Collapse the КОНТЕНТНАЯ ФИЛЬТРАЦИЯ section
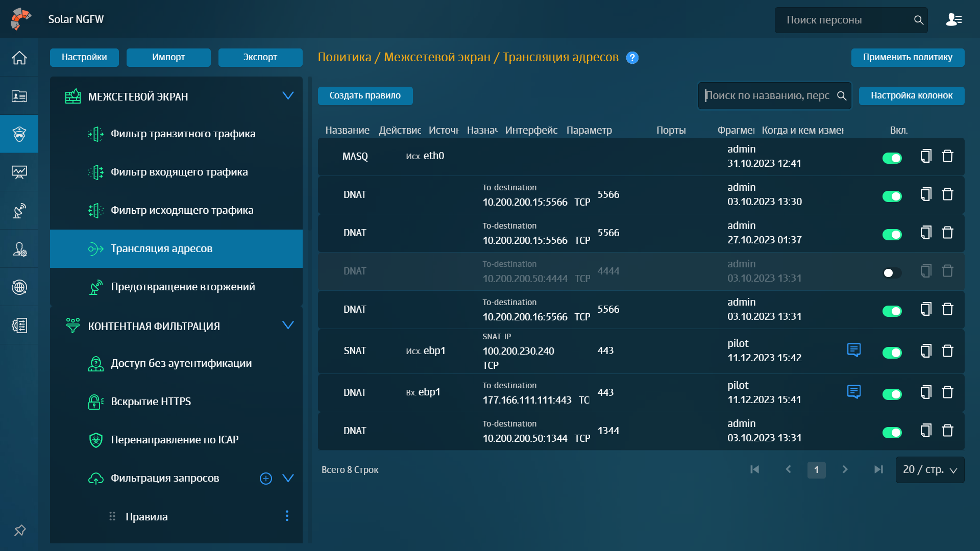Viewport: 980px width, 551px height. pyautogui.click(x=288, y=325)
